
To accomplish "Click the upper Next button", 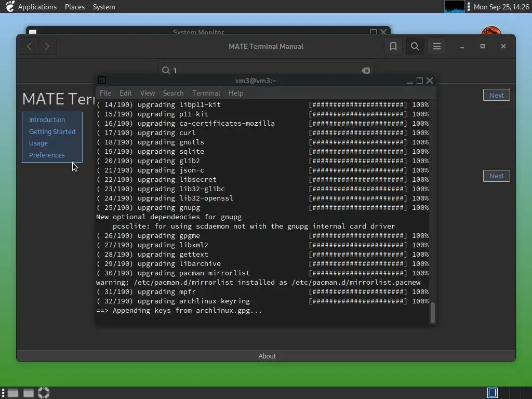I will 496,96.
